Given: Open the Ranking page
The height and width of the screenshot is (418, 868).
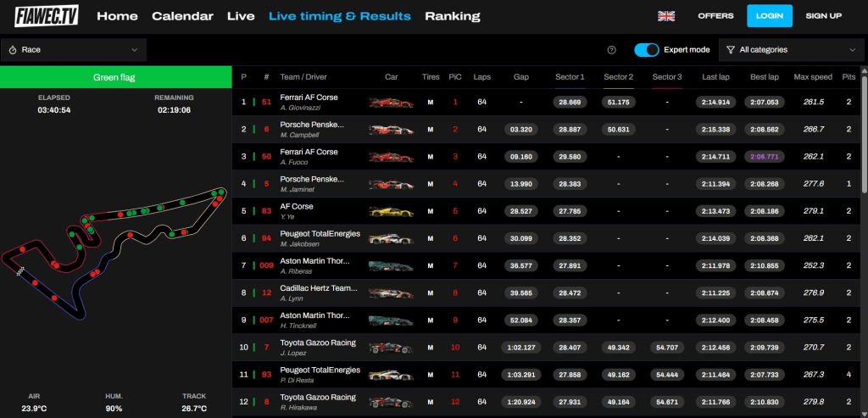Looking at the screenshot, I should pyautogui.click(x=453, y=16).
